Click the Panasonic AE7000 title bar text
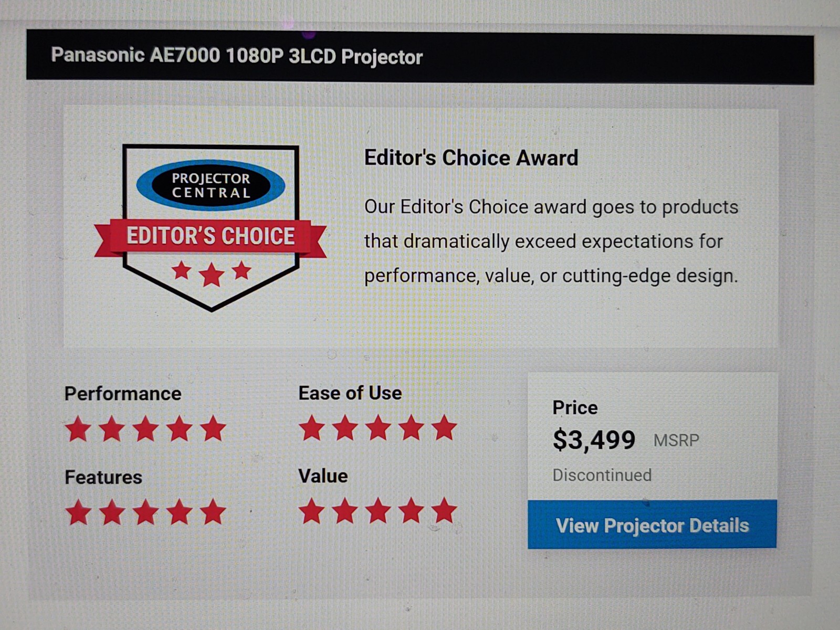Viewport: 840px width, 630px height. pos(237,56)
